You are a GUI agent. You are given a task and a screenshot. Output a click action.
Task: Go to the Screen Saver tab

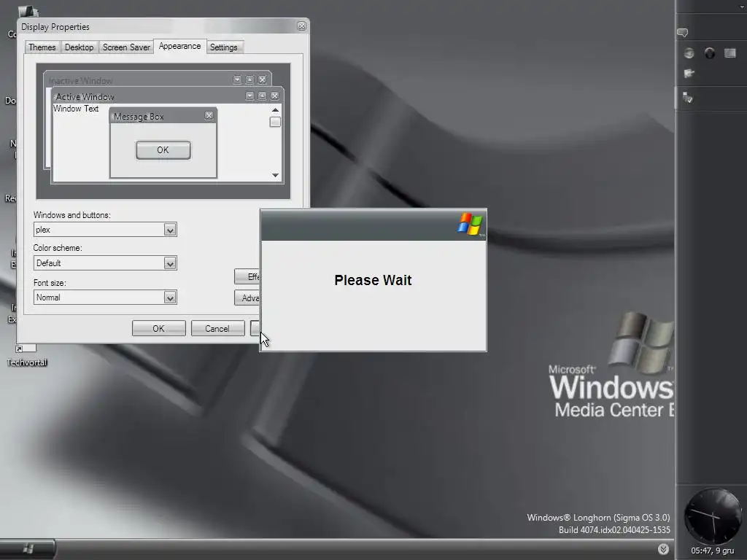click(x=126, y=47)
